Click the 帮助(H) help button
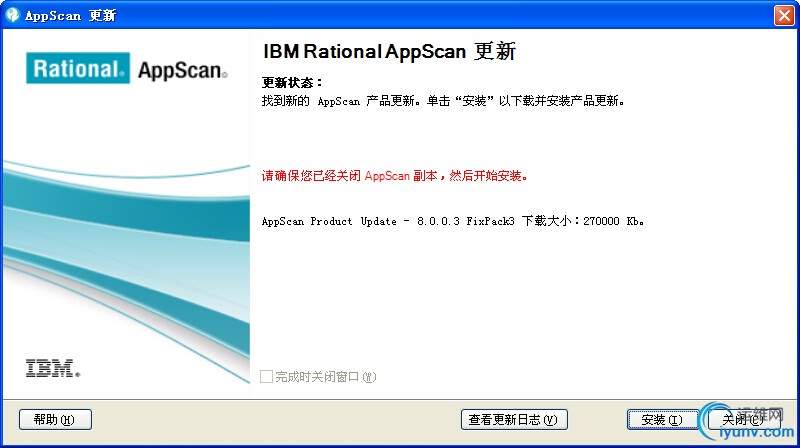The height and width of the screenshot is (448, 800). tap(55, 419)
